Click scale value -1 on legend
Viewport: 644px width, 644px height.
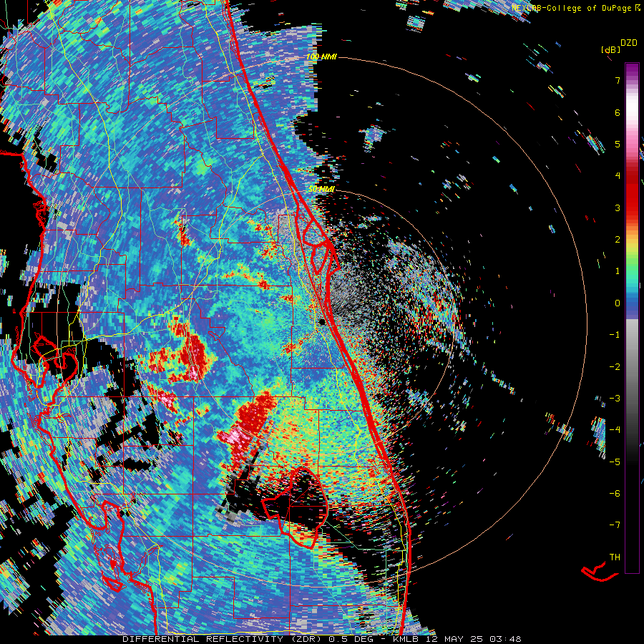point(615,335)
